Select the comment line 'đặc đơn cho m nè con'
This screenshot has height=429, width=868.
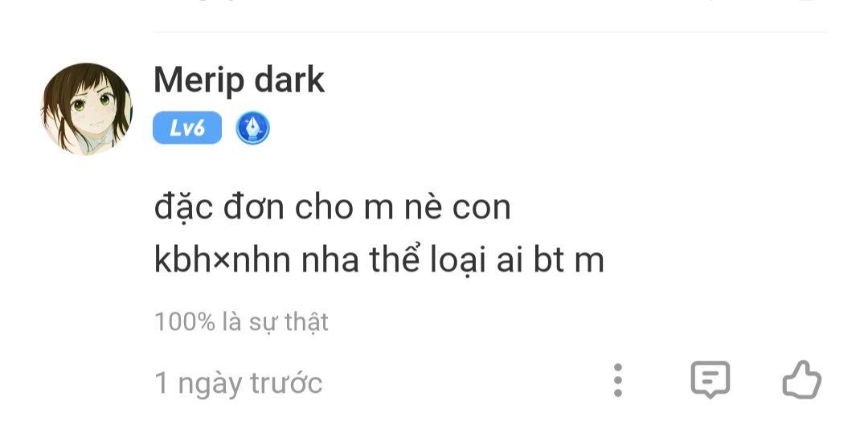332,207
